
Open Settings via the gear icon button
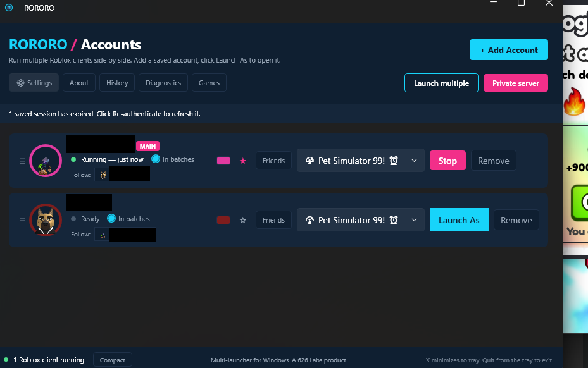click(x=34, y=83)
